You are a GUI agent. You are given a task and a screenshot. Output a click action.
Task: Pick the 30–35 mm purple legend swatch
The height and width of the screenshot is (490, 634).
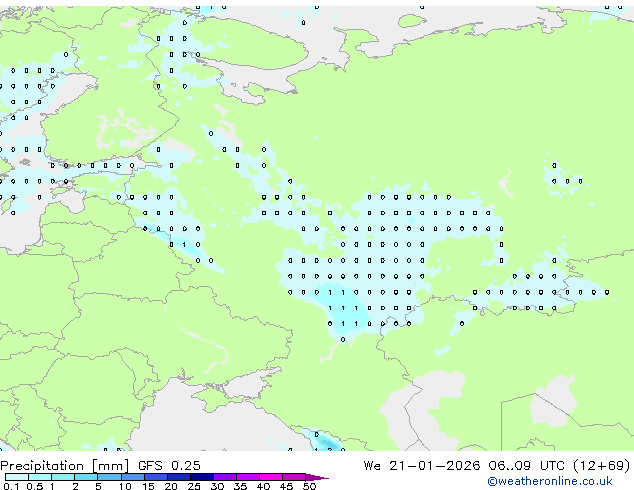pos(225,477)
